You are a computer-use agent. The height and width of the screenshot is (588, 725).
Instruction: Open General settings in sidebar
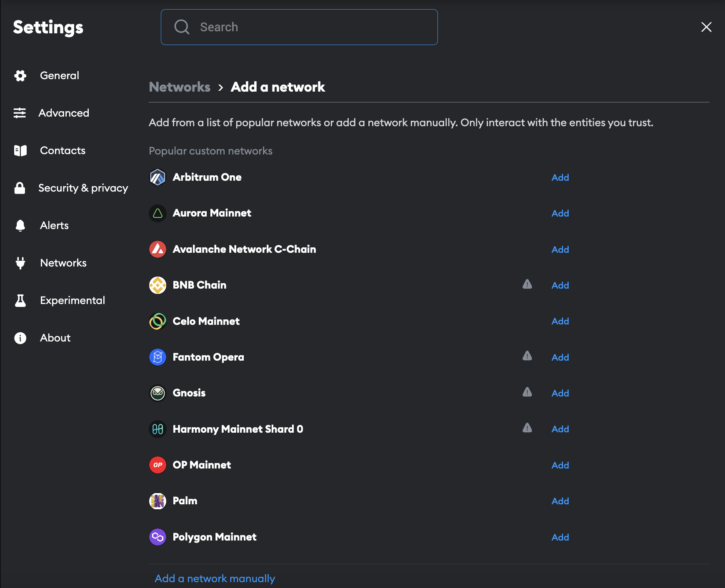tap(59, 75)
